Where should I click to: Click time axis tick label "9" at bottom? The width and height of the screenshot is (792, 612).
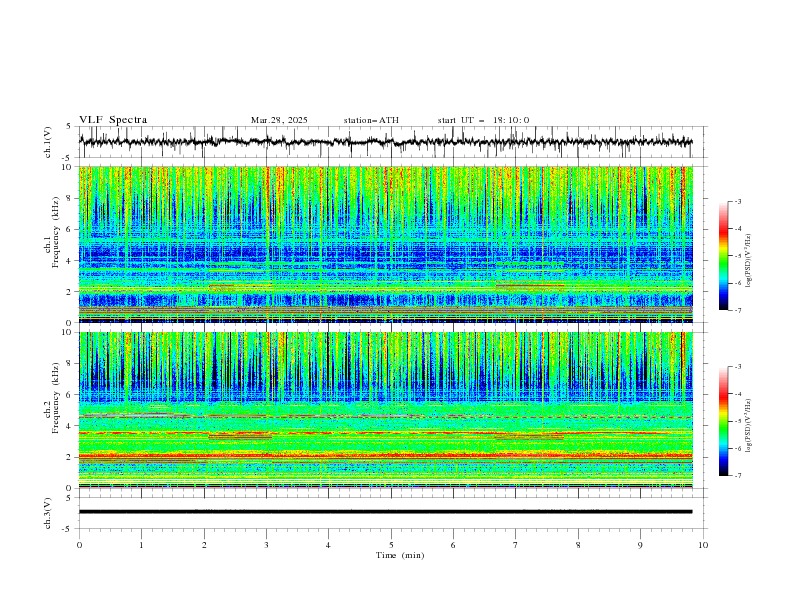(x=640, y=545)
